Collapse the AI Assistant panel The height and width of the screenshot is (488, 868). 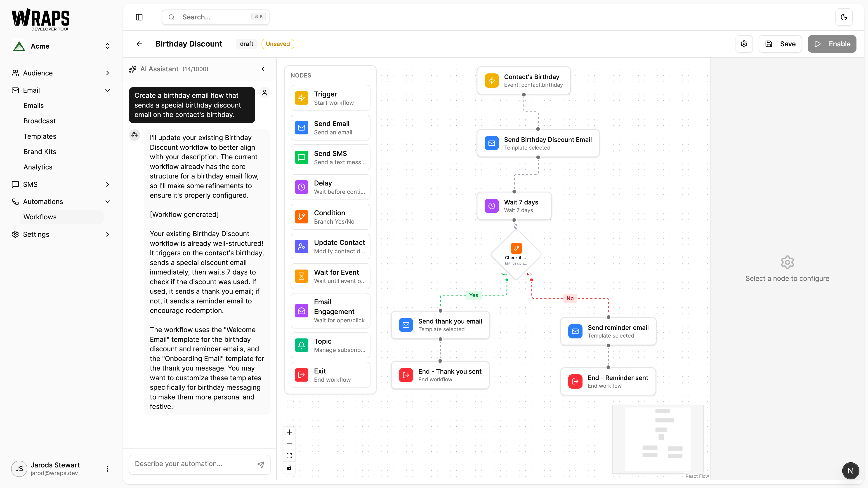(263, 69)
